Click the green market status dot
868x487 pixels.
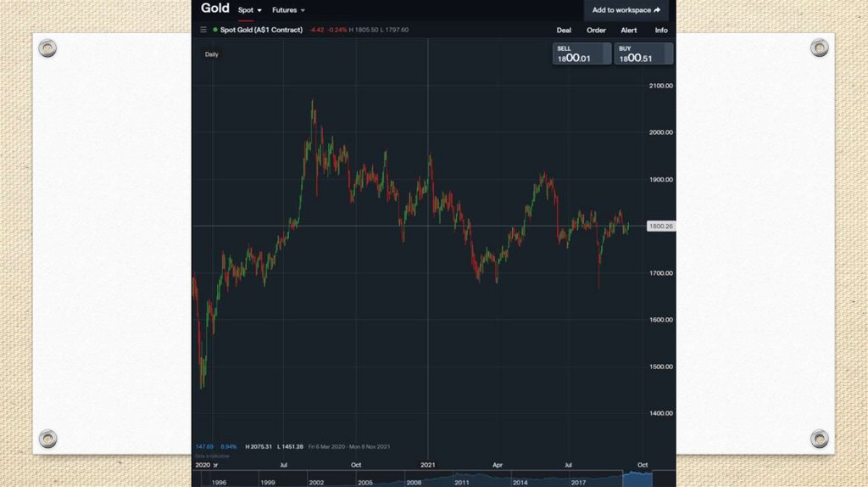pyautogui.click(x=214, y=30)
